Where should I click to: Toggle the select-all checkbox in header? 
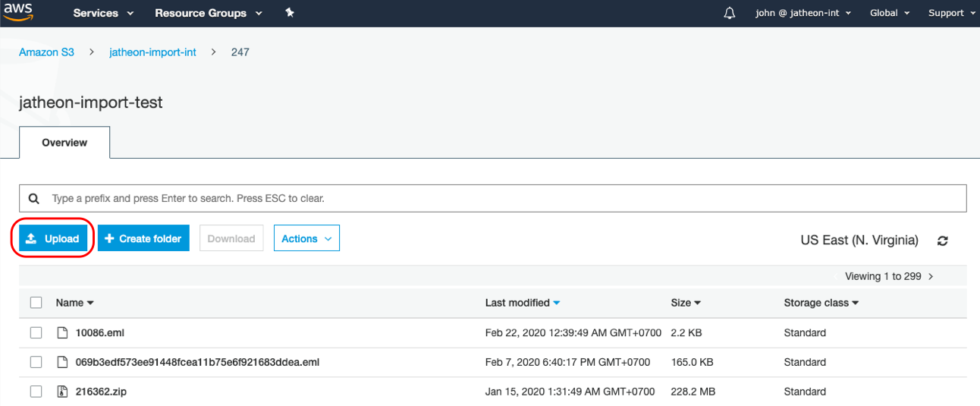pos(36,303)
